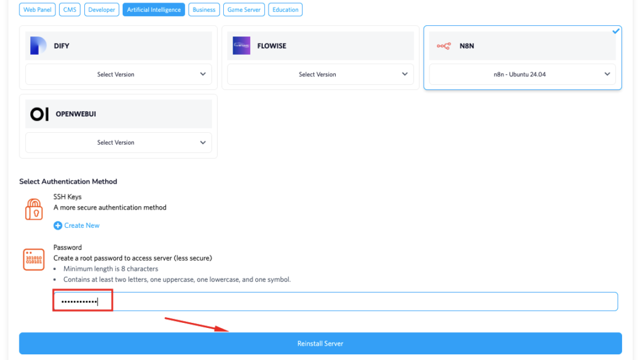The image size is (644, 360).
Task: Click the 'Select Authentication Method' heading
Action: click(68, 182)
